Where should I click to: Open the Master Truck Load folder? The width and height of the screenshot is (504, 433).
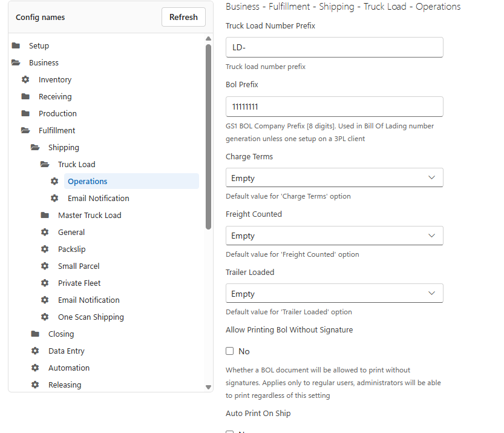pos(90,215)
